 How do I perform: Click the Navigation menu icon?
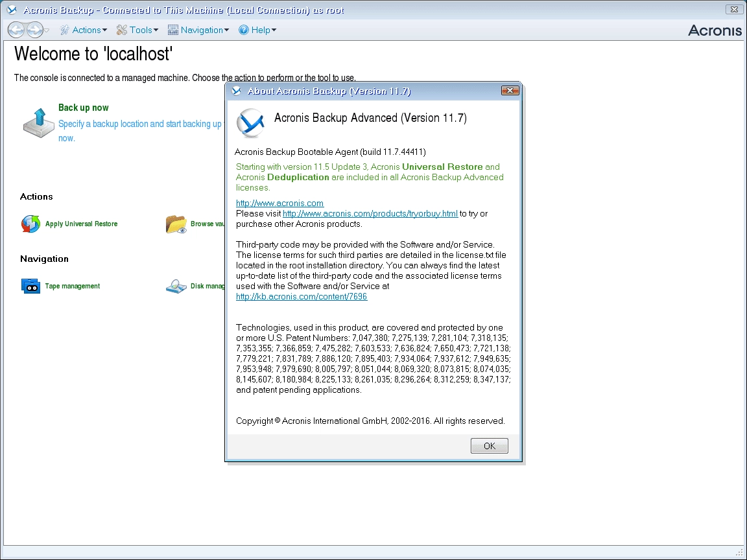(x=173, y=30)
